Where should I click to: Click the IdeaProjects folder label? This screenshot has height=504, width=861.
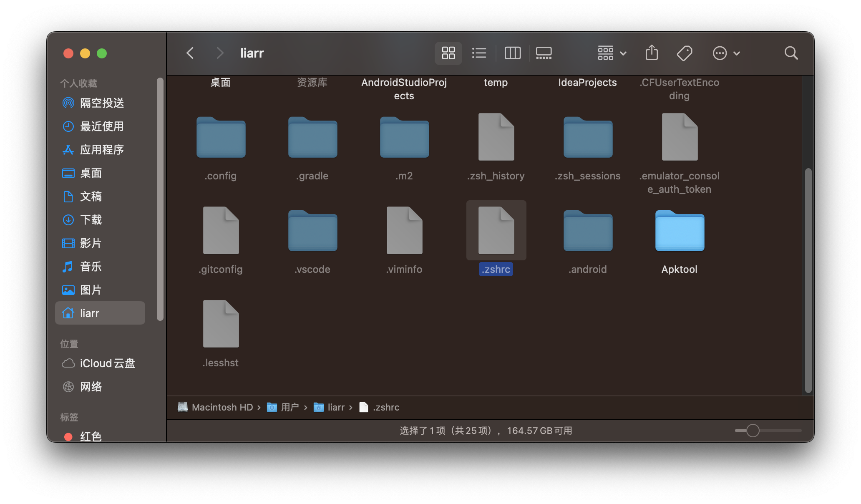tap(587, 82)
